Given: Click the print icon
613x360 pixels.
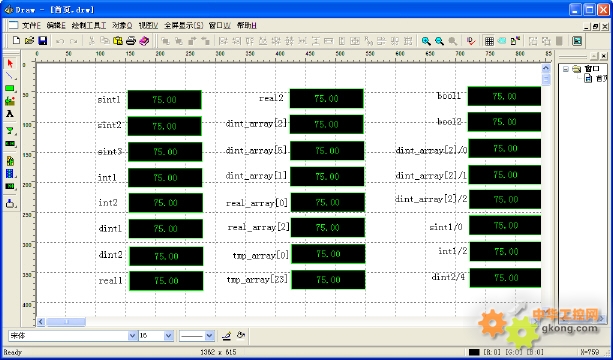Looking at the screenshot, I should click(131, 41).
